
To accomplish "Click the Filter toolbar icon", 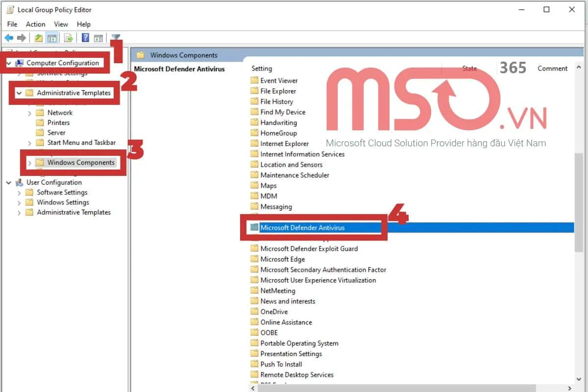I will [x=116, y=38].
